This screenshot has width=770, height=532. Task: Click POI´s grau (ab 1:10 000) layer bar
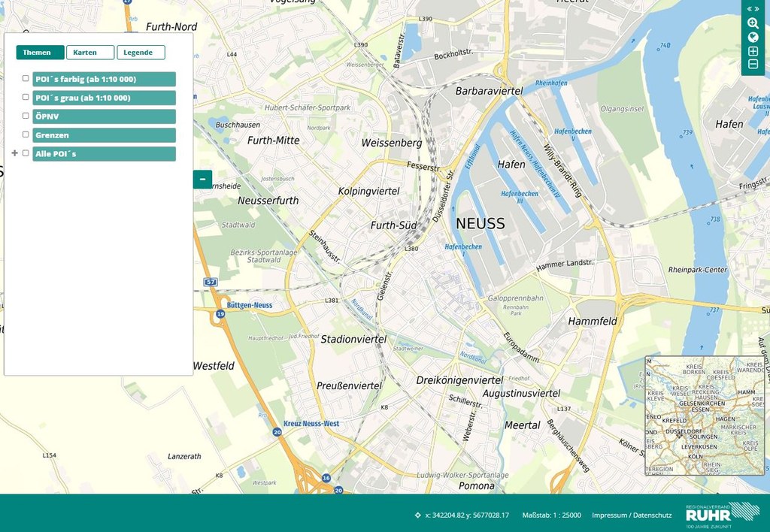click(x=104, y=98)
